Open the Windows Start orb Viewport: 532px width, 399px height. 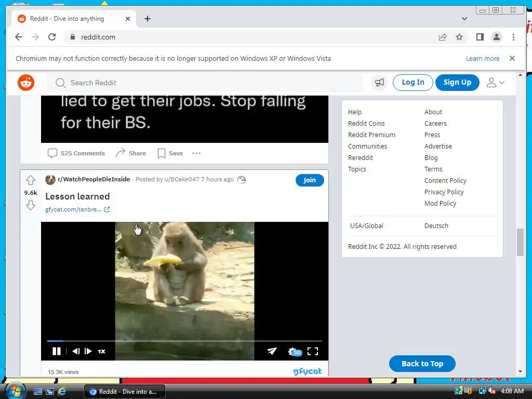[x=15, y=390]
